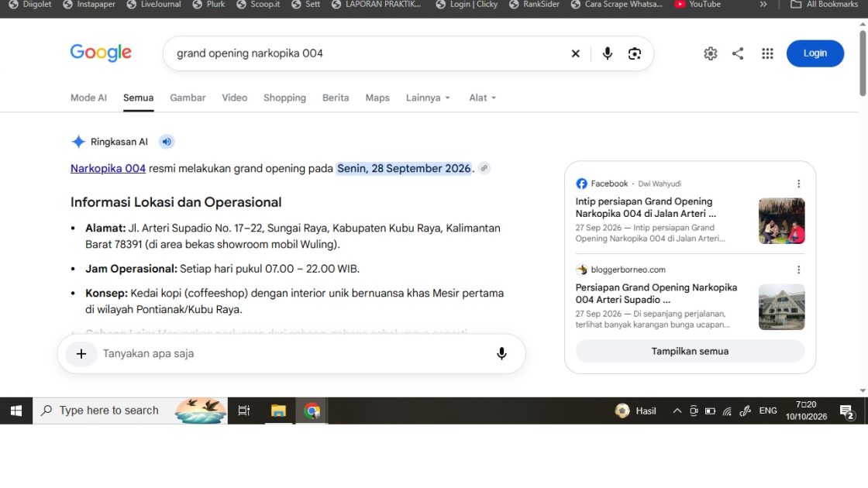Add attachment with the plus button
Screen dimensions: 868x488
81,353
